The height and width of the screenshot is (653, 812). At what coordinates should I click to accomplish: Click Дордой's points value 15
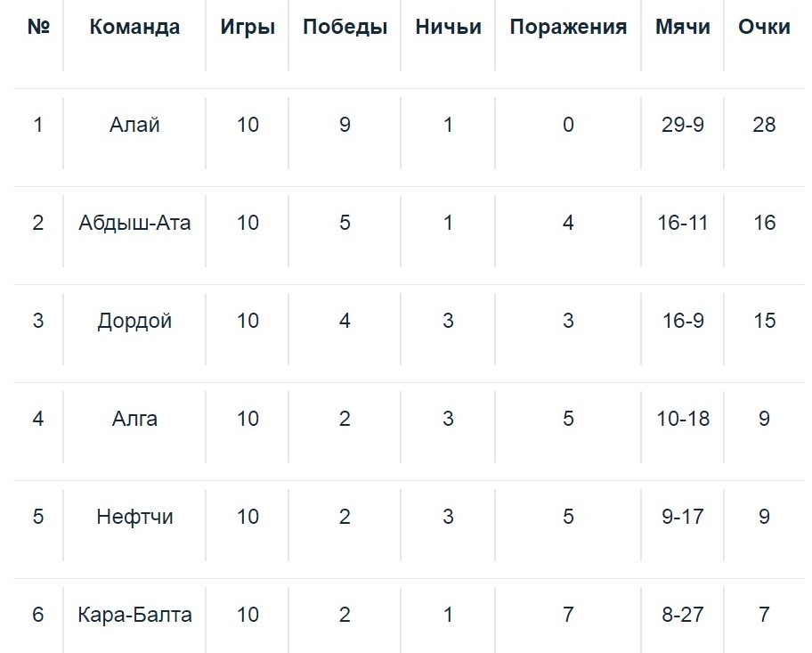[x=764, y=321]
